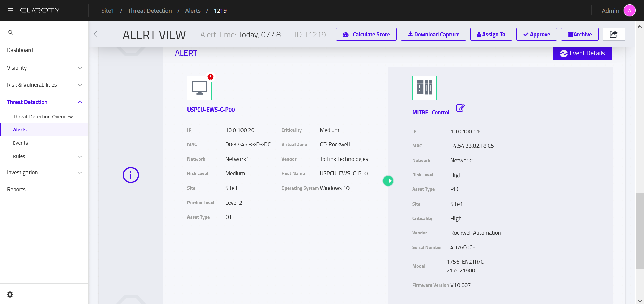Screen dimensions: 644x304
Task: Click source MAC D0:37:45:83:D3:DC
Action: click(248, 144)
